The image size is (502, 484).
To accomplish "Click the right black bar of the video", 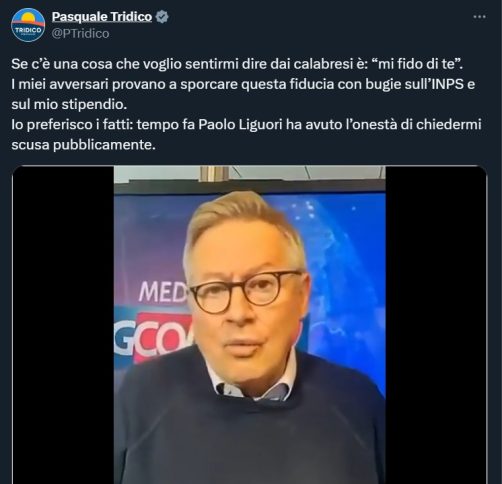I will pyautogui.click(x=435, y=325).
